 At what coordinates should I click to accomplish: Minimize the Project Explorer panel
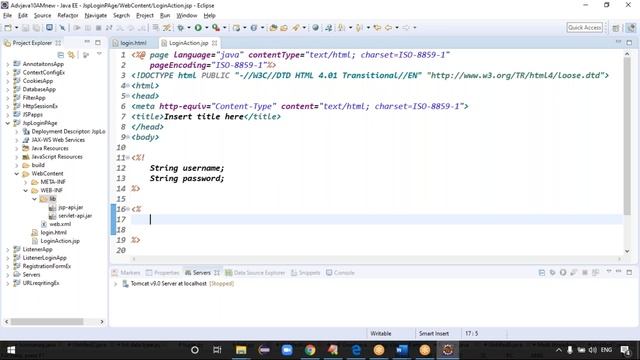click(x=87, y=42)
